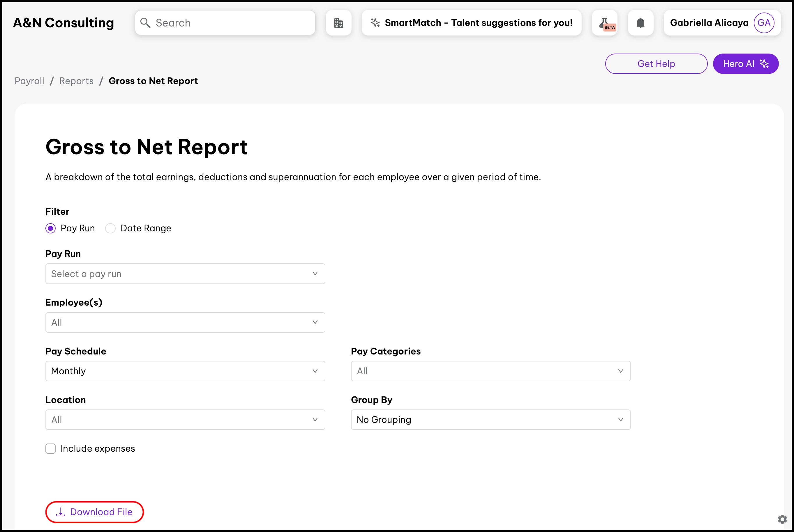Open notifications bell
The image size is (794, 532).
coord(640,23)
